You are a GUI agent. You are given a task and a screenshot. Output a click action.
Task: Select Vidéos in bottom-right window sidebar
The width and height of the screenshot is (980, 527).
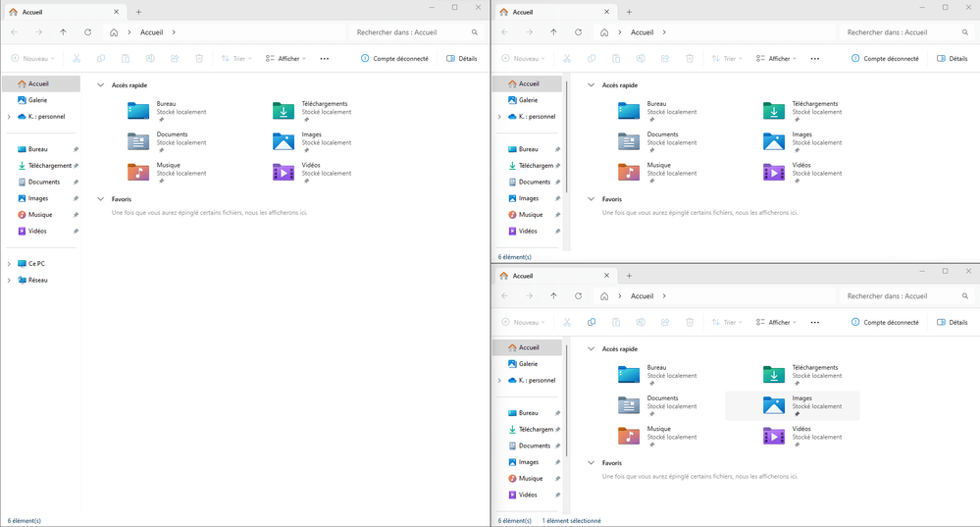(x=528, y=495)
